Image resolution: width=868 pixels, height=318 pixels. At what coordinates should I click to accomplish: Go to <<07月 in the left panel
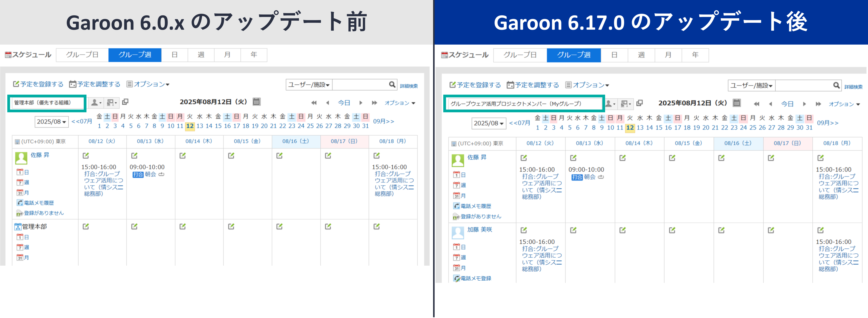82,121
